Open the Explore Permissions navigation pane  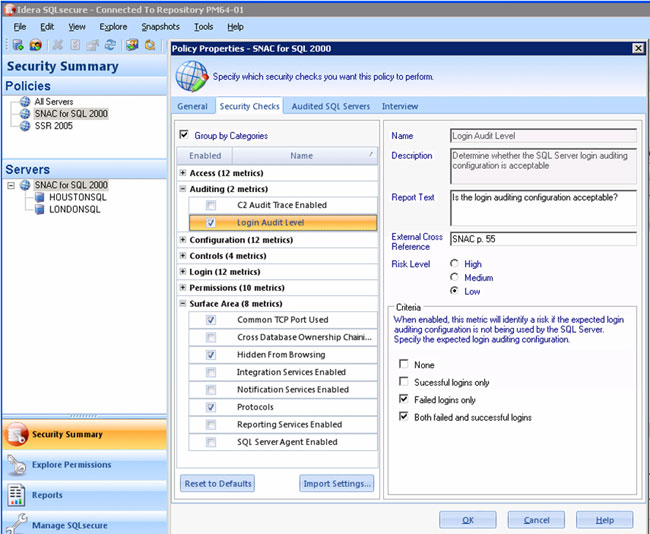(85, 465)
